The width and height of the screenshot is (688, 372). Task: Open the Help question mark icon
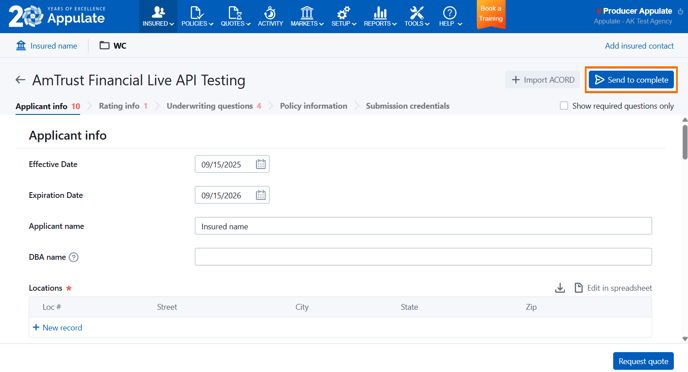tap(450, 12)
